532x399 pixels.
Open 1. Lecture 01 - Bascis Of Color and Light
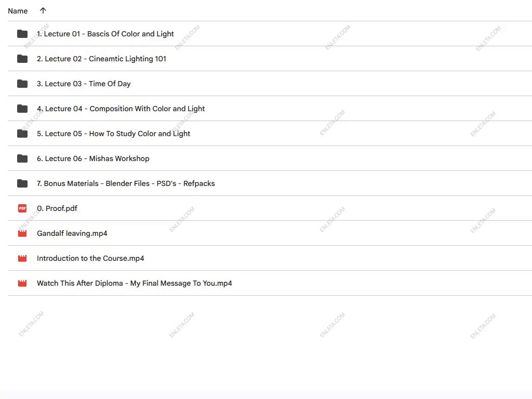coord(105,34)
